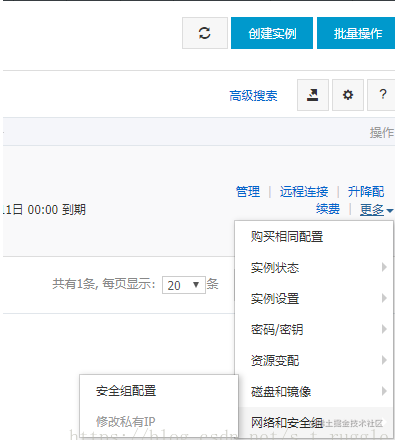Click the 管理 link
Image resolution: width=395 pixels, height=440 pixels.
[248, 192]
